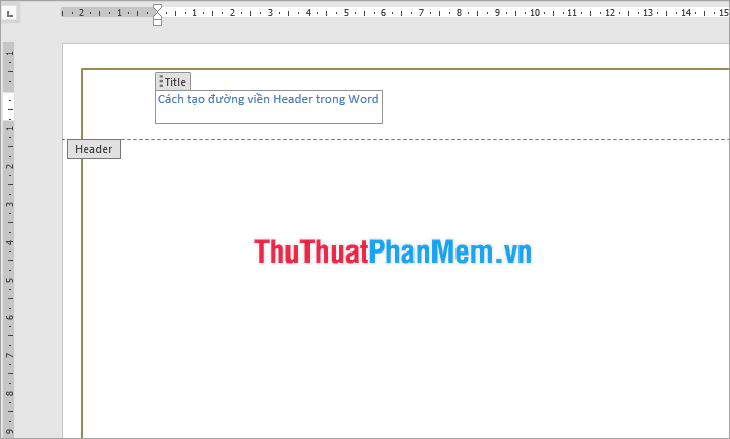Screen dimensions: 730x439
Task: Click the header title text 'Cách tạo đường viền Header trong Word'
Action: point(268,99)
